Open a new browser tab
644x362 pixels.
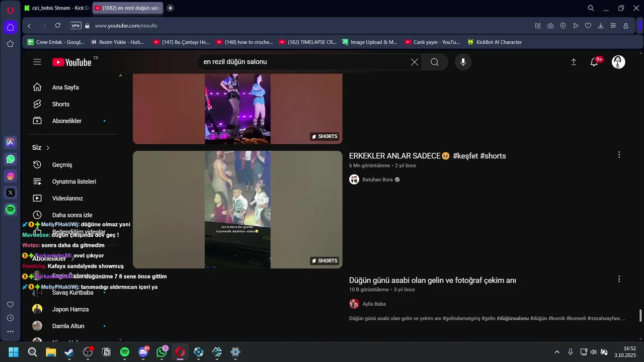(x=170, y=8)
